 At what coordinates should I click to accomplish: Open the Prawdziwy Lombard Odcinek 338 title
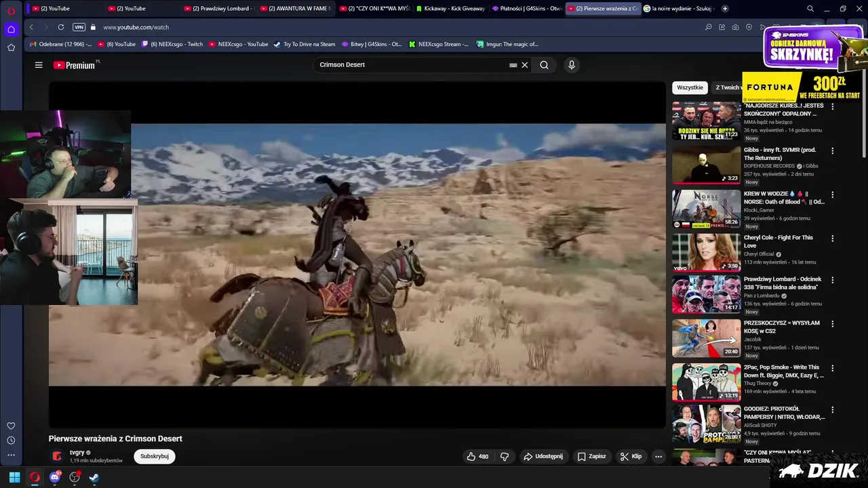click(x=783, y=283)
